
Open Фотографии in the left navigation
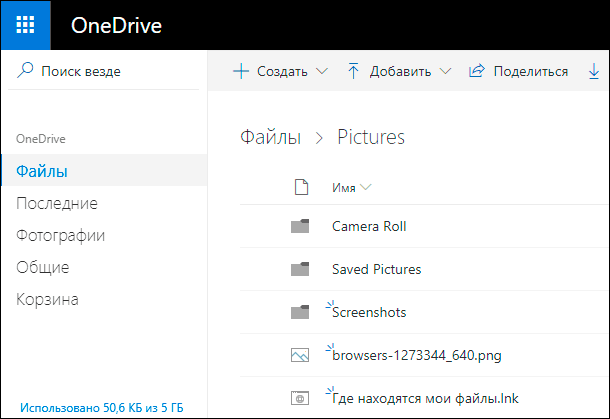[x=60, y=235]
